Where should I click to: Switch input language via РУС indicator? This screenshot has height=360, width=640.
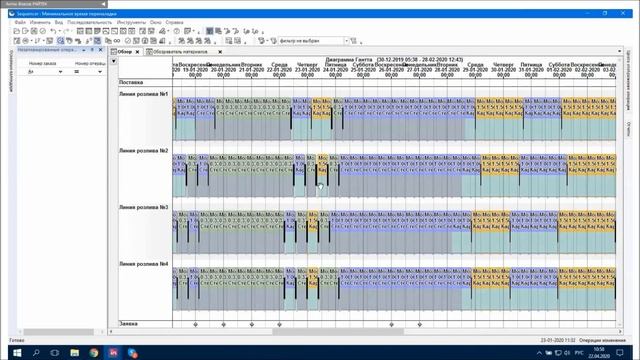(579, 352)
